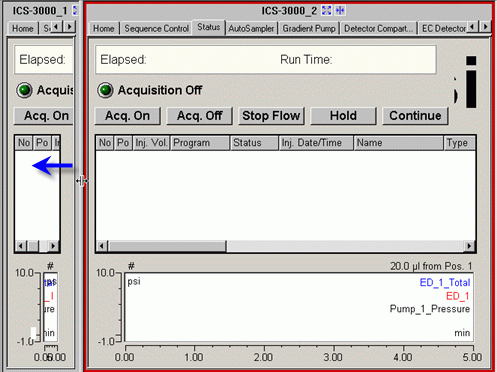Image resolution: width=497 pixels, height=372 pixels.
Task: Click right tab-scroll arrow in ICS-3000_1 panel
Action: click(69, 26)
